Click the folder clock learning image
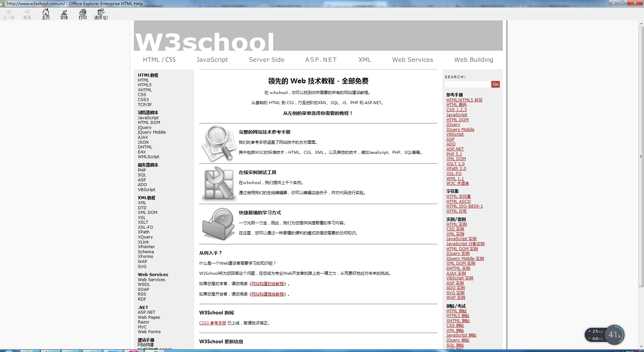644x352 pixels. coord(218,224)
